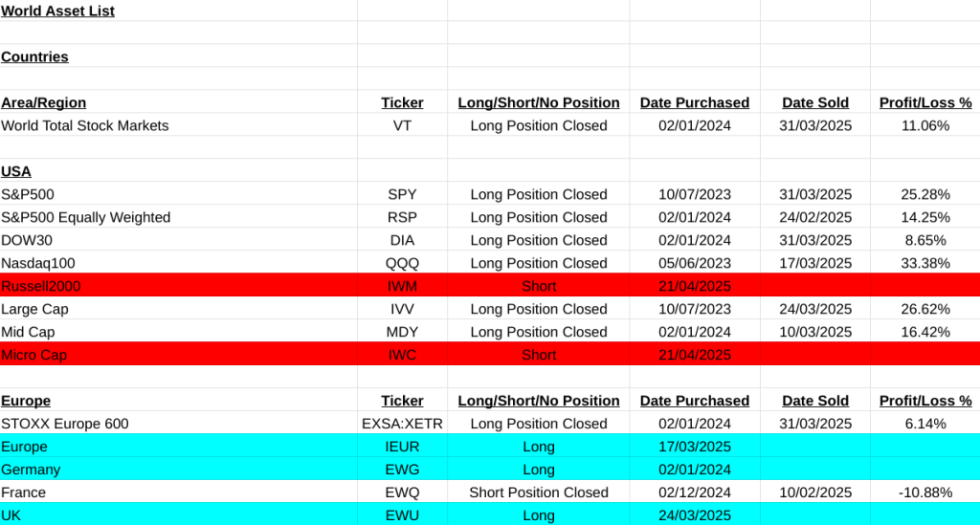980x525 pixels.
Task: Select the DOW30 profit value 8.65%
Action: pyautogui.click(x=924, y=240)
